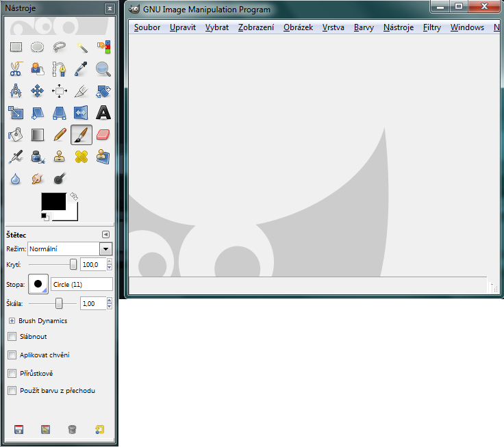The image size is (504, 447).
Task: Select the Paths tool
Action: pos(60,69)
